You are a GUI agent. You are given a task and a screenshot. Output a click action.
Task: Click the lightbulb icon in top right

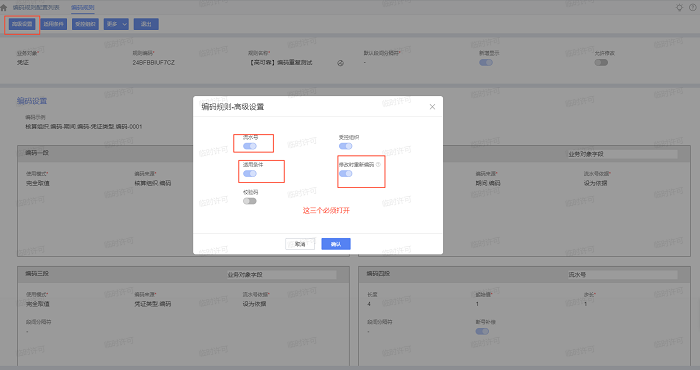[x=679, y=8]
